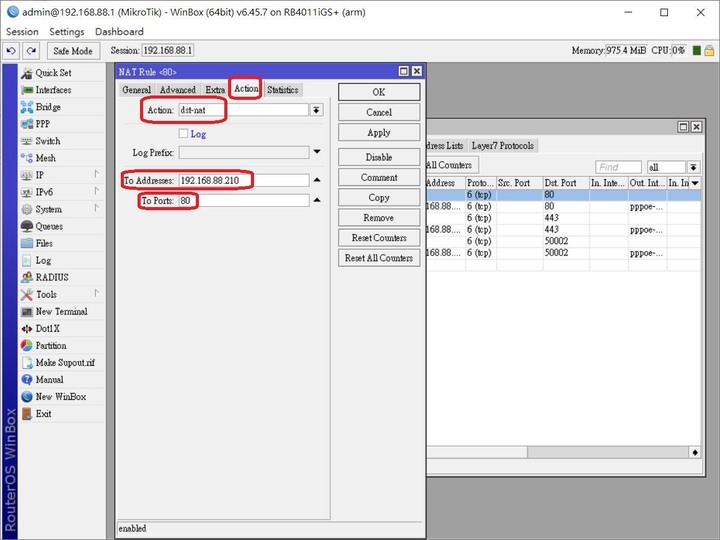The height and width of the screenshot is (540, 720).
Task: Launch New Terminal from sidebar
Action: point(62,311)
